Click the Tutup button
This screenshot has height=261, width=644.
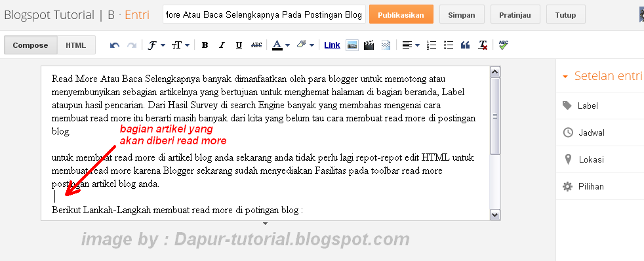(565, 15)
